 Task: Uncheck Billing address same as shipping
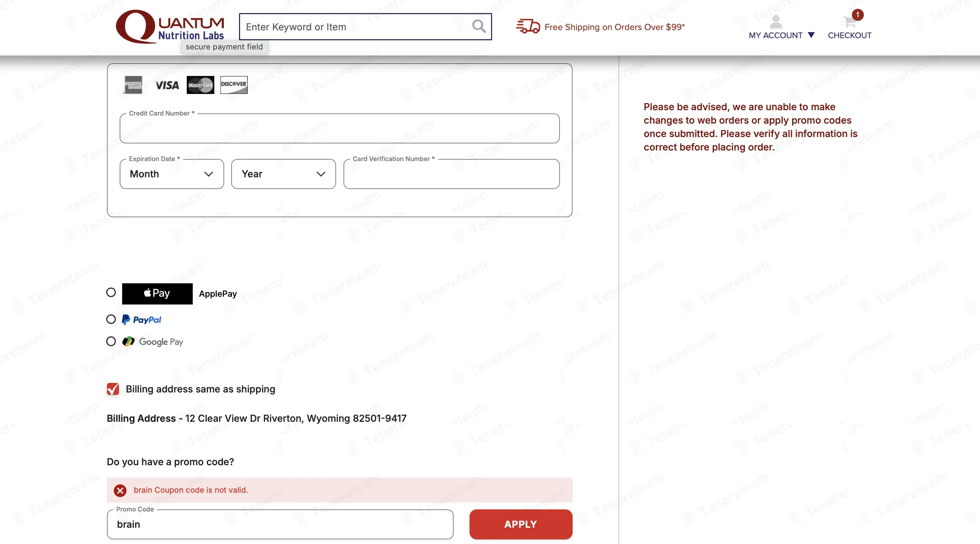(113, 389)
